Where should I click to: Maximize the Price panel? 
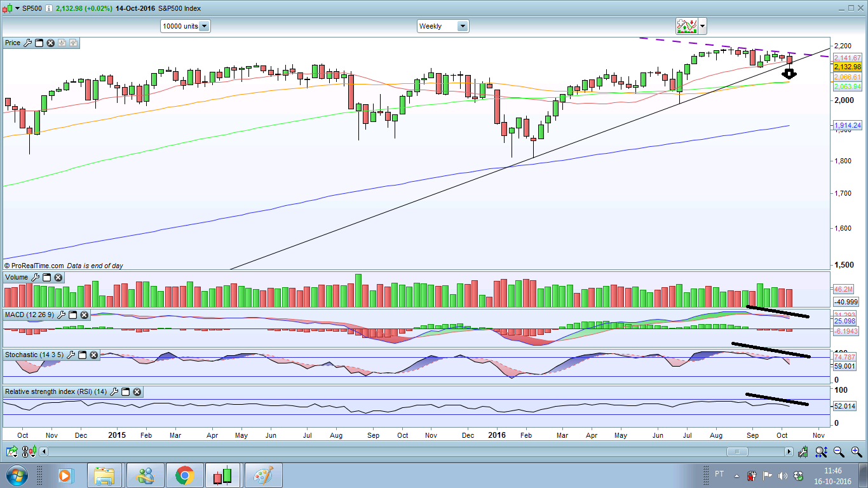pos(39,43)
